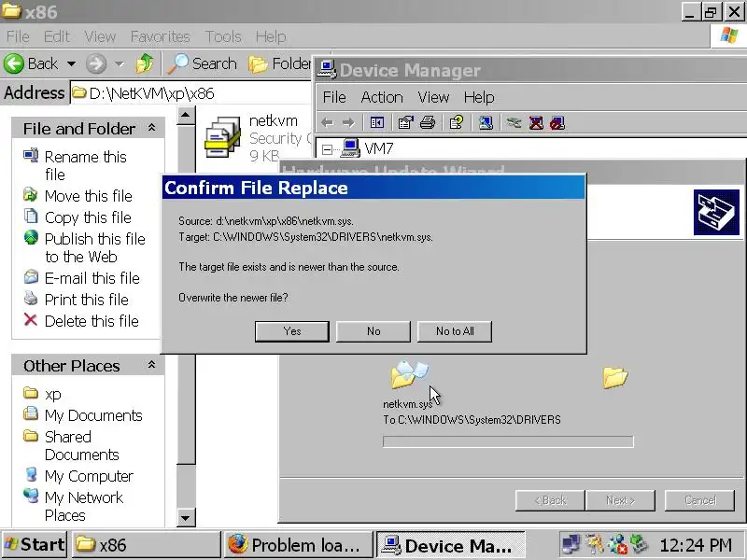Click the disabled Back button in Hardware Update Wizard

pyautogui.click(x=550, y=500)
